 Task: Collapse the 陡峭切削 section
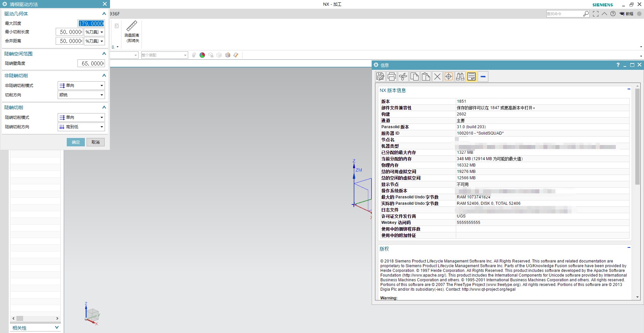click(104, 107)
